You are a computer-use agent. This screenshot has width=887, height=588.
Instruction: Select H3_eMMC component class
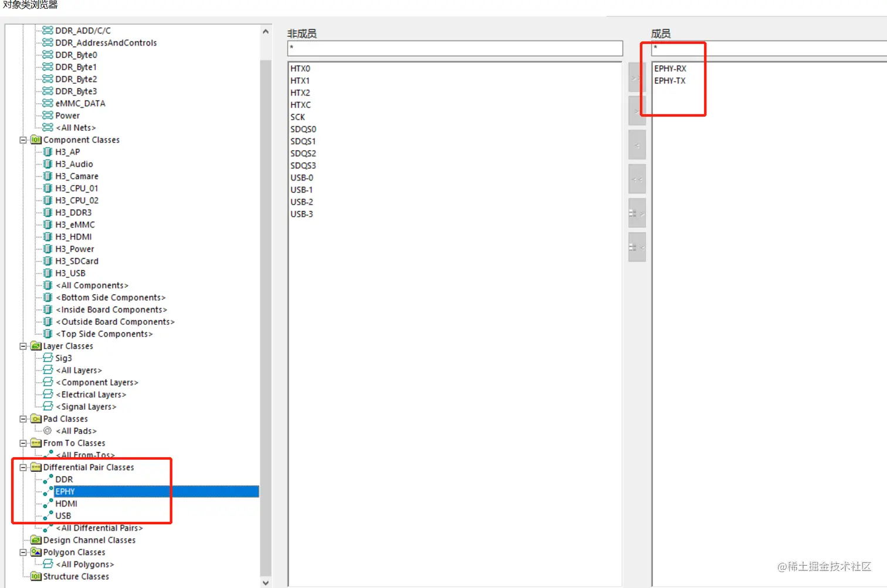point(75,225)
